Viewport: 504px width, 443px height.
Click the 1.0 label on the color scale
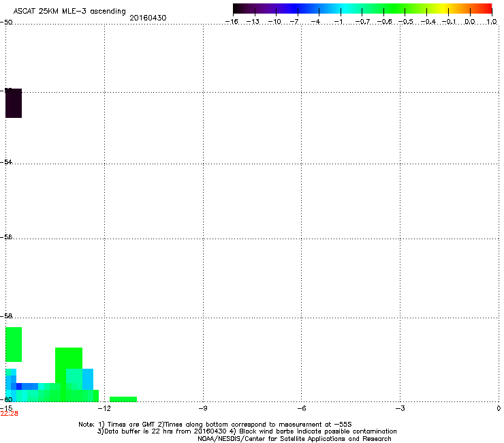(492, 22)
